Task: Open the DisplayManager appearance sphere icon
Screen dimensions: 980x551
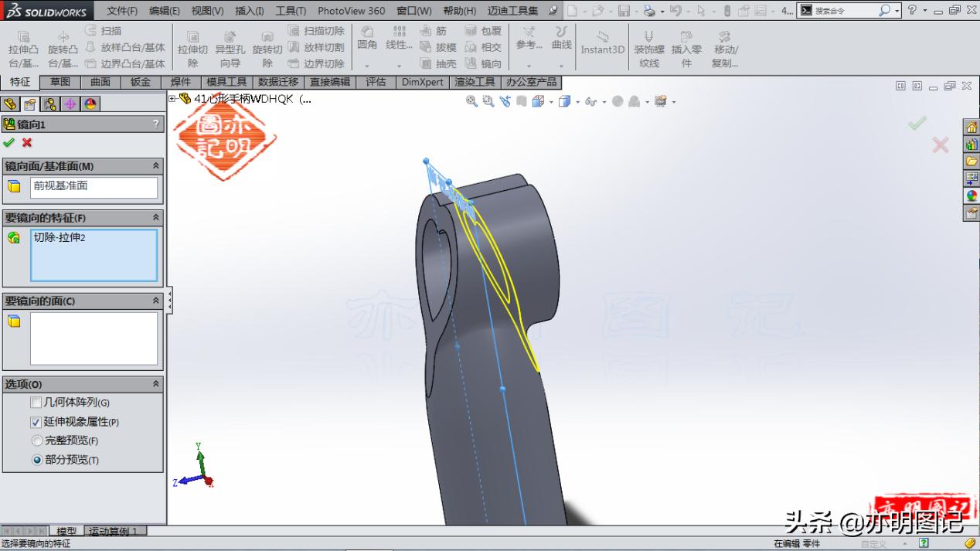Action: pyautogui.click(x=90, y=104)
